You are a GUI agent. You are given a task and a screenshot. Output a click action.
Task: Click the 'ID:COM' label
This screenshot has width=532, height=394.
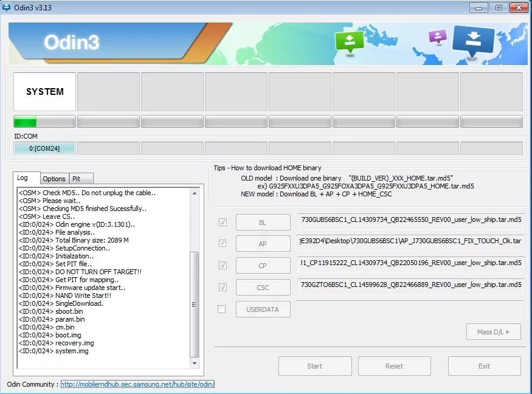[x=26, y=136]
